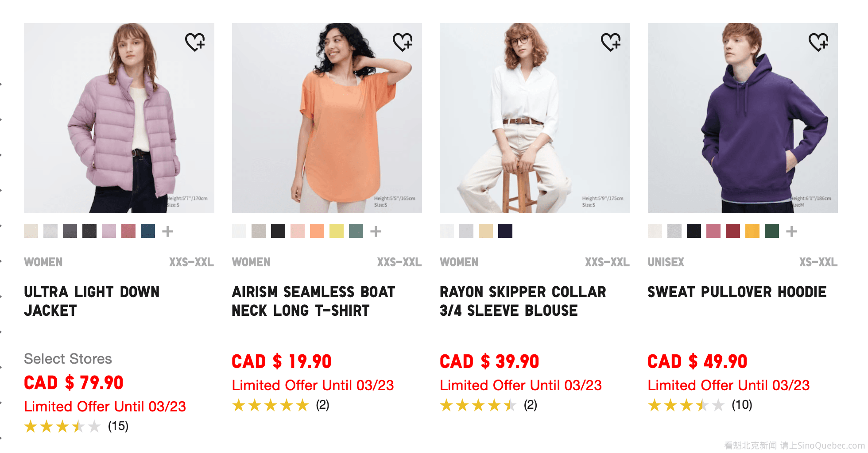This screenshot has width=868, height=453.
Task: Favorite the Airism Seamless Boat Neck T-shirt
Action: tap(403, 42)
